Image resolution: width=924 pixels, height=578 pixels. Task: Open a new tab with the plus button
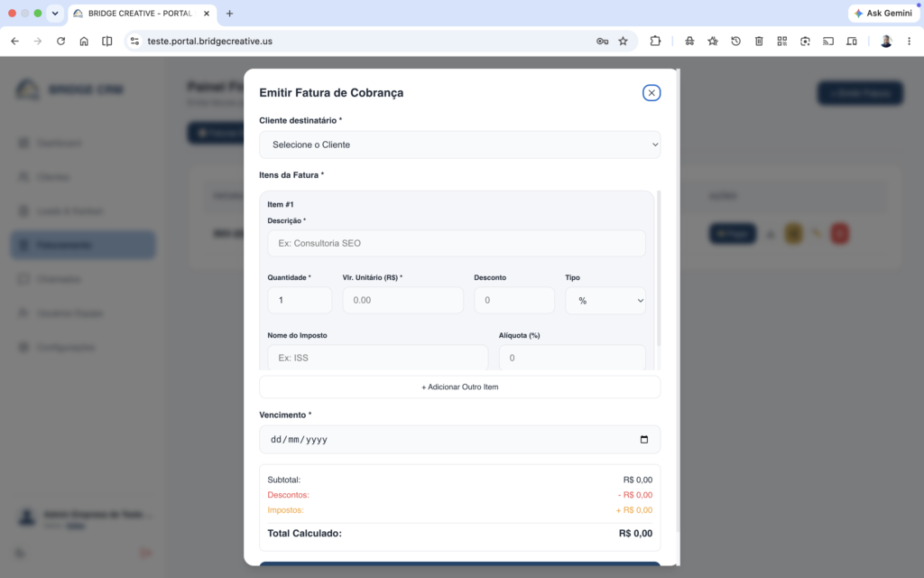pos(230,13)
